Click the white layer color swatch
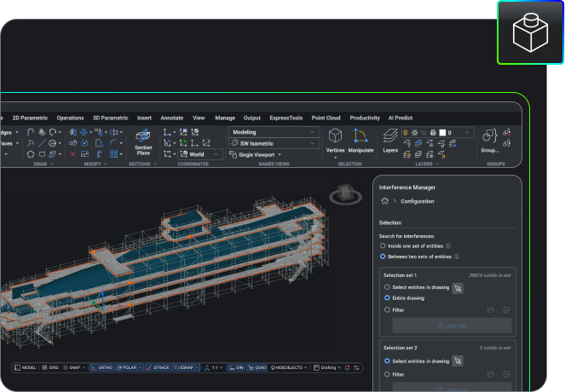The image size is (565, 392). (443, 133)
